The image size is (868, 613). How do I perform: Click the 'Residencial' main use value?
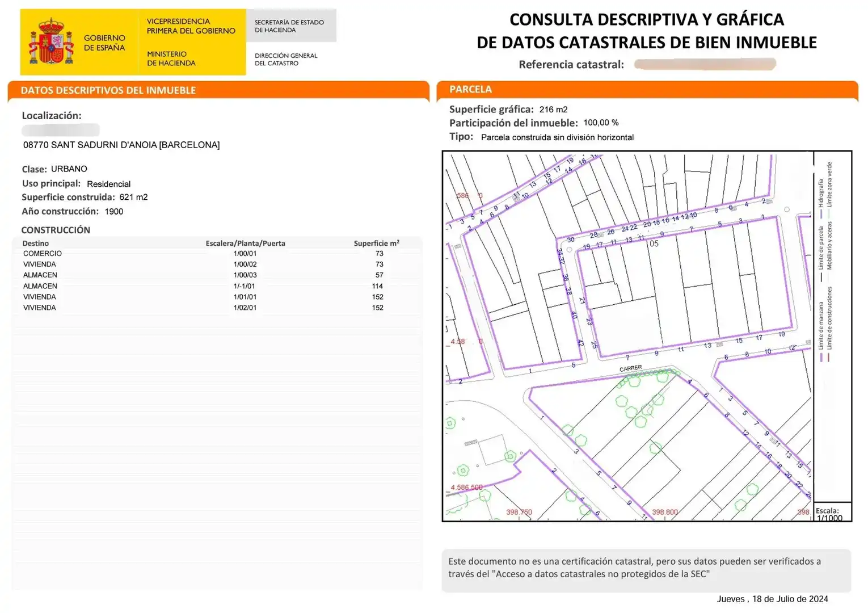point(109,184)
